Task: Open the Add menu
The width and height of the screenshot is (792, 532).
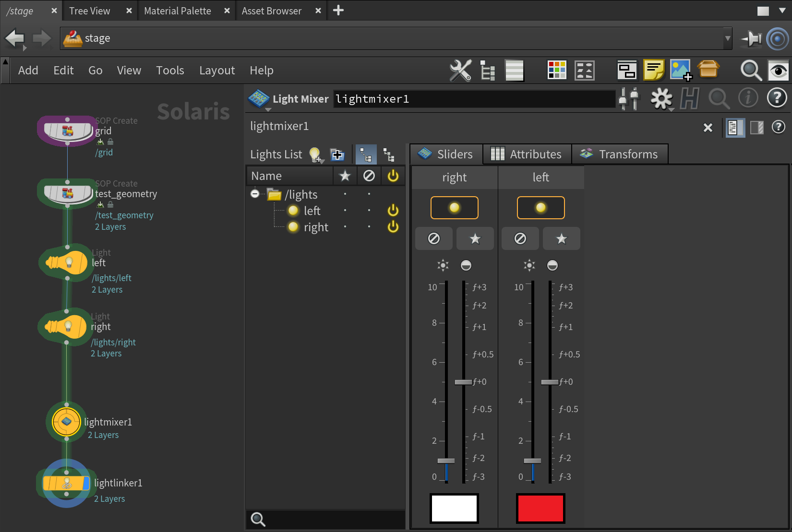Action: [x=28, y=71]
